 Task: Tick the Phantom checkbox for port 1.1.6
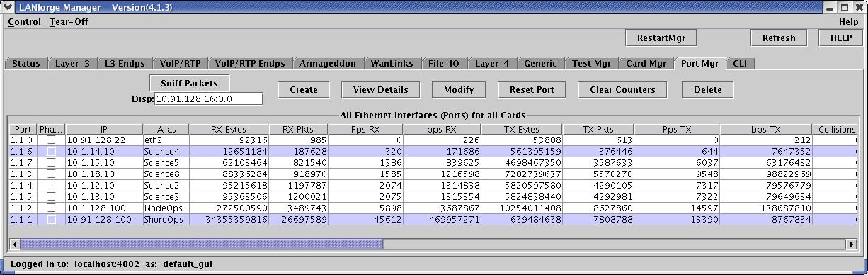51,152
